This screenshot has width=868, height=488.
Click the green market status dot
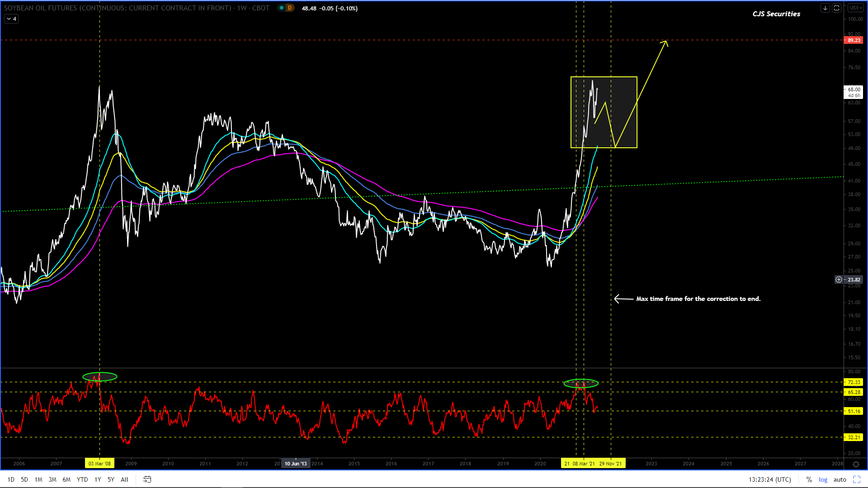coord(282,8)
